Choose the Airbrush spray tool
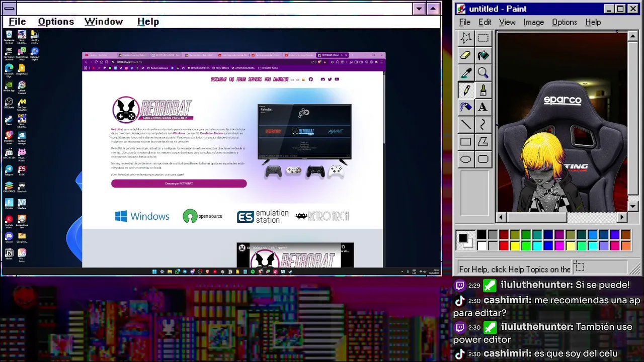This screenshot has height=362, width=644. coord(466,107)
